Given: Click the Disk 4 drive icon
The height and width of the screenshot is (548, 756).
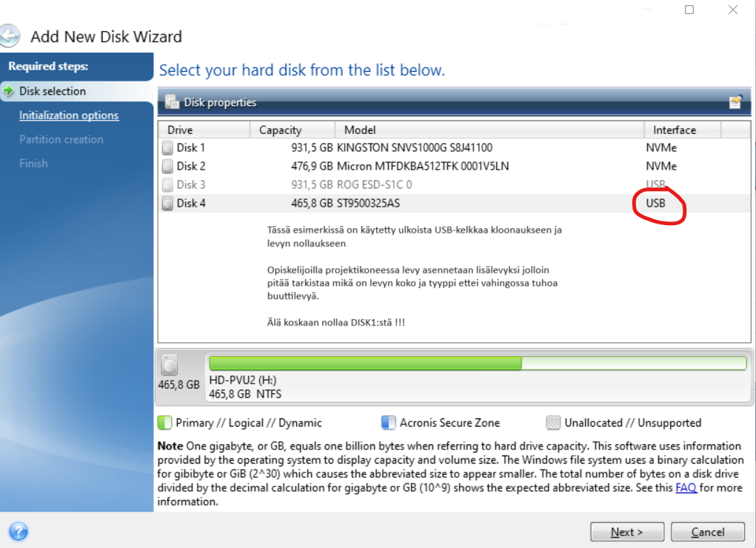Looking at the screenshot, I should pyautogui.click(x=167, y=204).
